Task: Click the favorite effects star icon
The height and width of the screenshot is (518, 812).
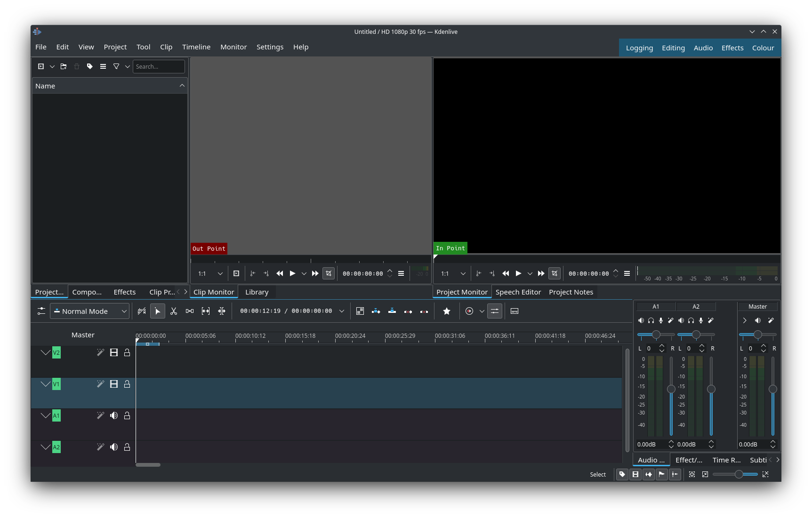Action: [x=447, y=311]
